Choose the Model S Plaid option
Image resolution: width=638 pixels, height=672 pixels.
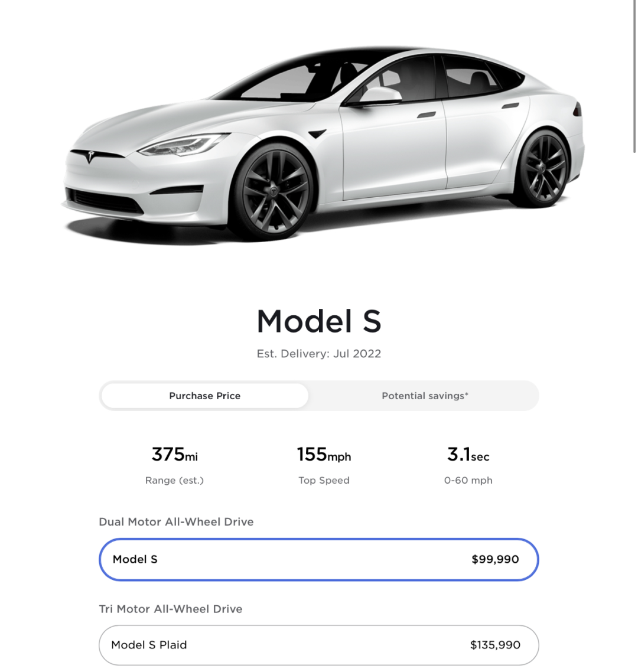318,645
